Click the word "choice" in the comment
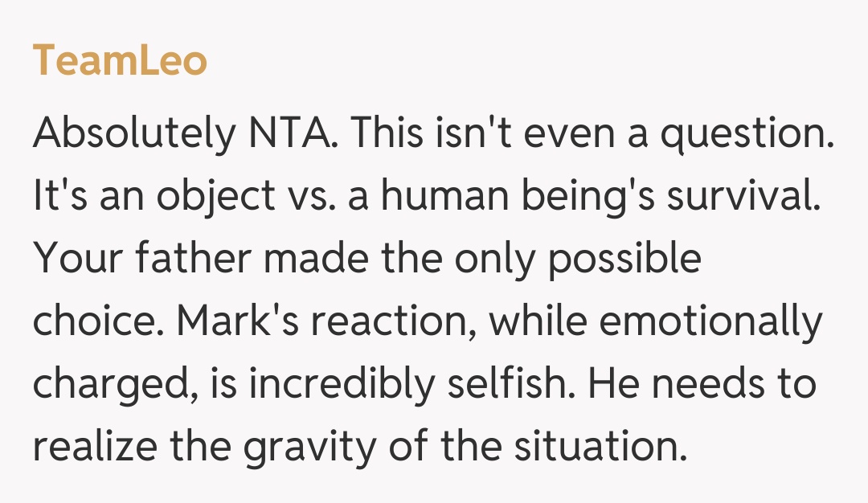 94,322
